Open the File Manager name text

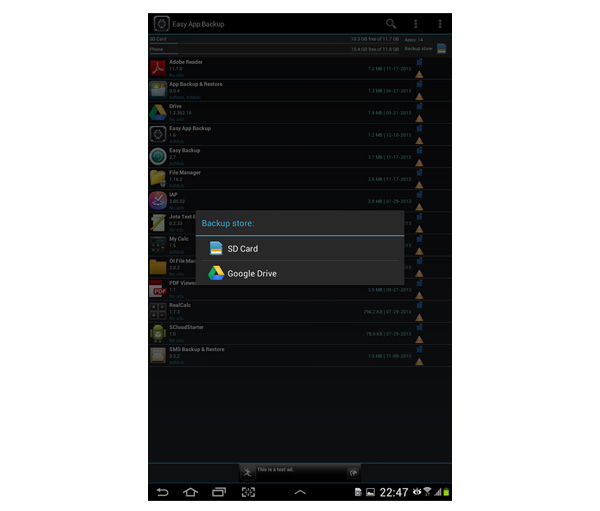[185, 173]
